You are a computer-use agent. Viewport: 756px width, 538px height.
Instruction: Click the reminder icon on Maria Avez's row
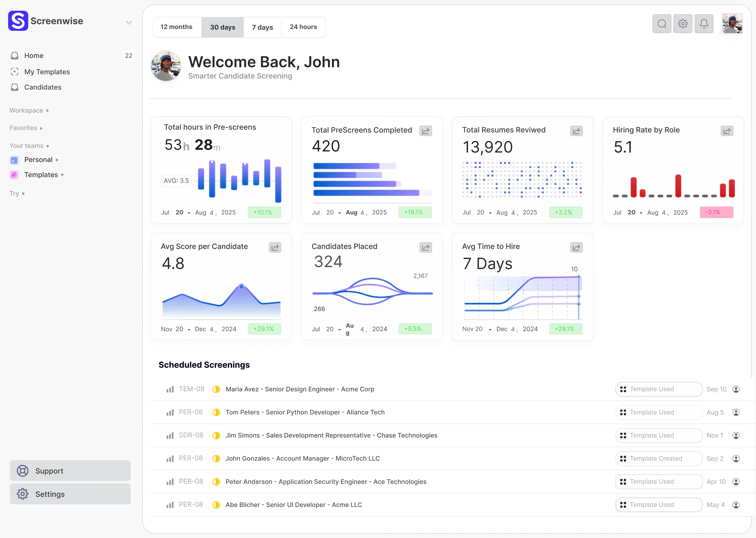(736, 389)
